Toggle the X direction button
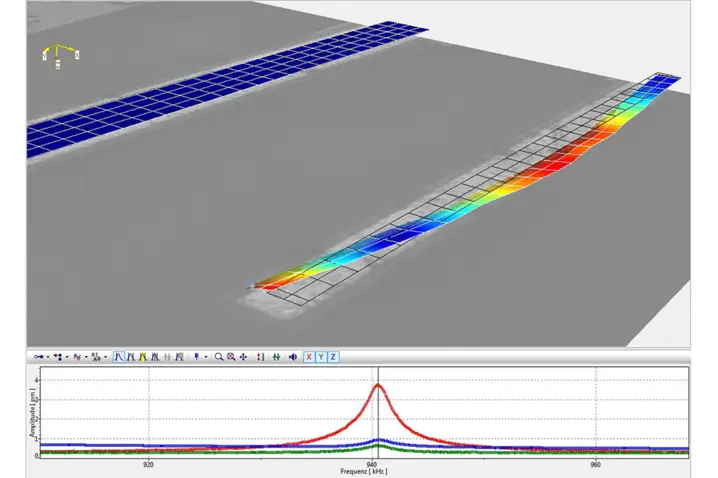This screenshot has height=478, width=718. click(x=309, y=357)
